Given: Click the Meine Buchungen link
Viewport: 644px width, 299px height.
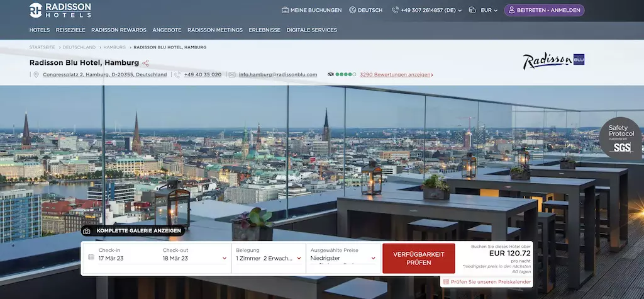Looking at the screenshot, I should pos(316,10).
